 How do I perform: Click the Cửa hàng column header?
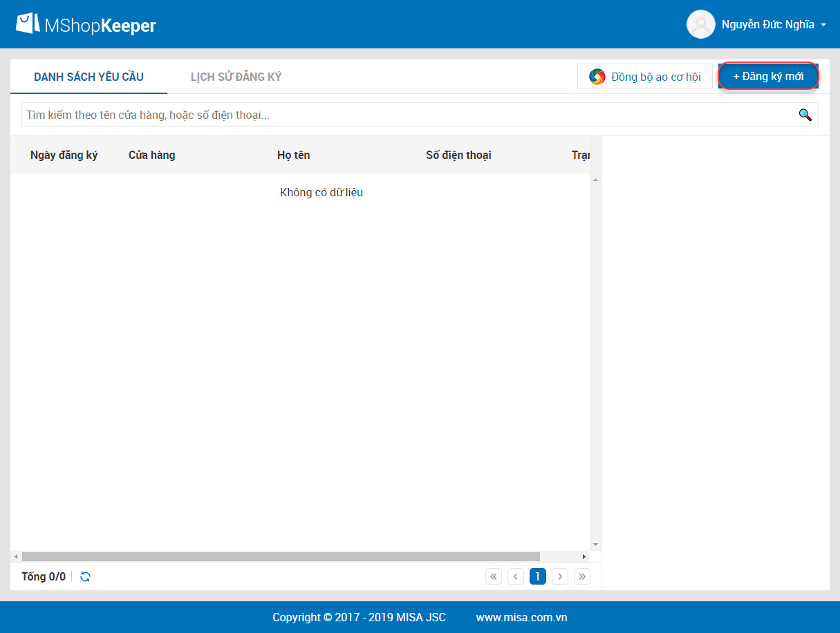151,155
